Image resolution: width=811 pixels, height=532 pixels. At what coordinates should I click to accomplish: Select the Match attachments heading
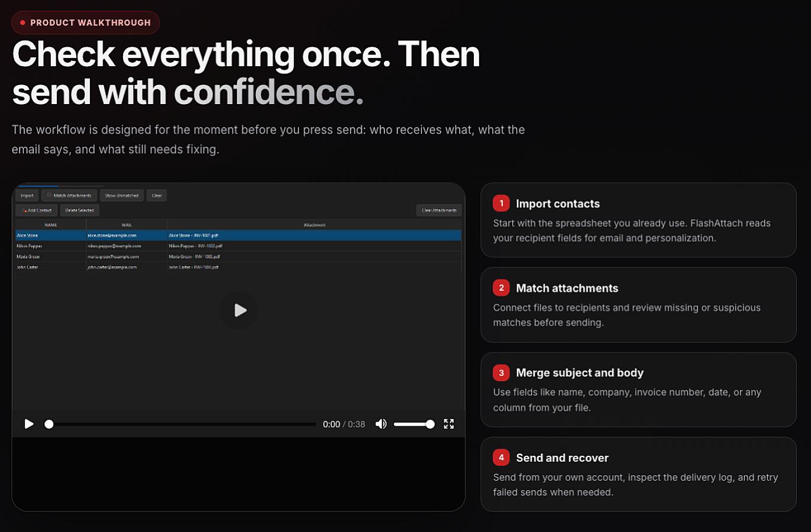567,288
